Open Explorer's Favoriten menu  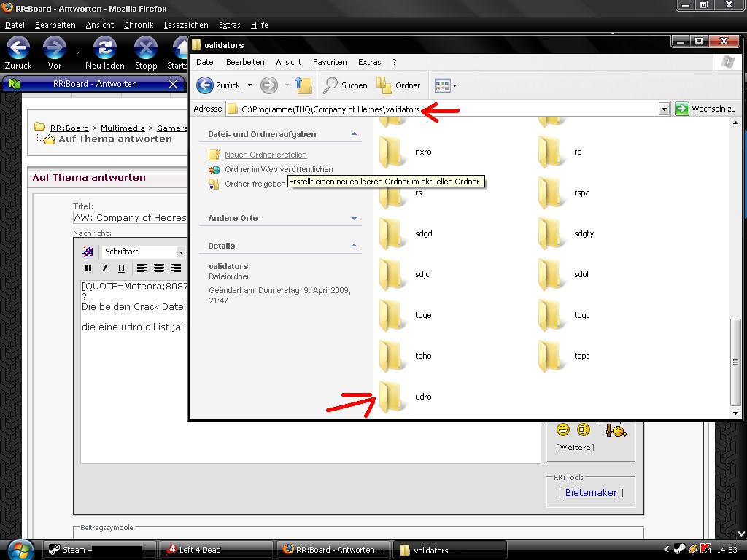330,62
